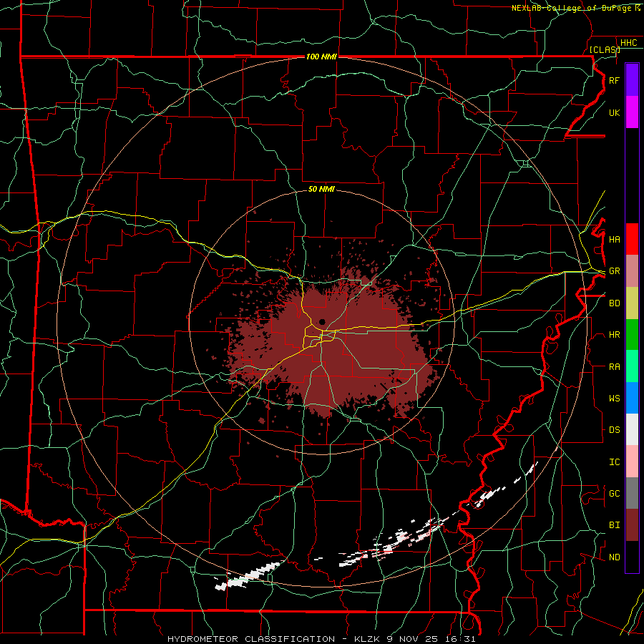The image size is (644, 644).
Task: Click the HA legend label
Action: 614,240
